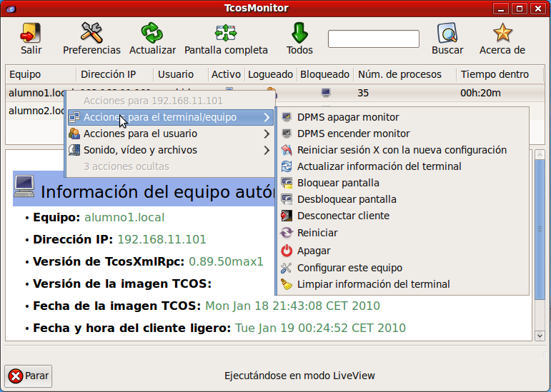Select Apagar in the submenu
Screen dimensions: 551x392
[x=314, y=251]
